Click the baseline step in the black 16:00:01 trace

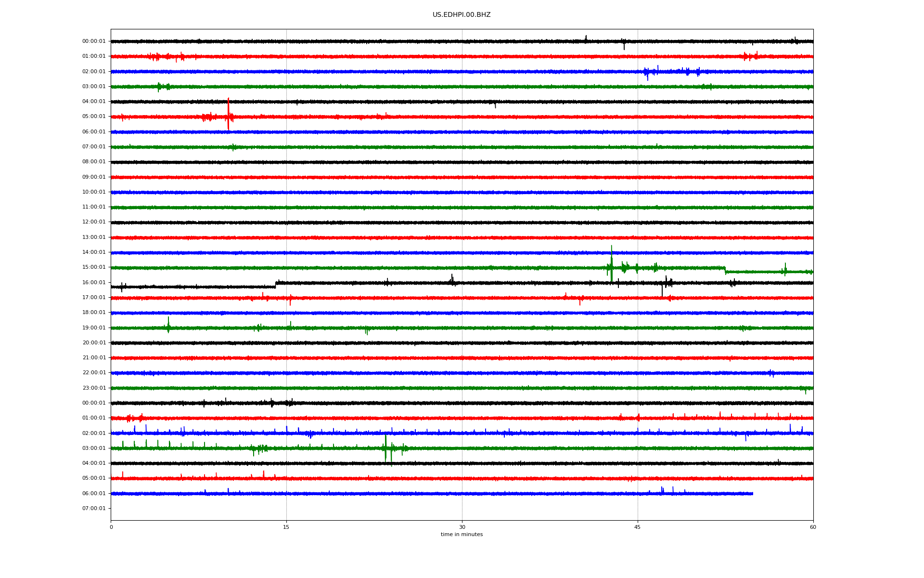coord(276,285)
